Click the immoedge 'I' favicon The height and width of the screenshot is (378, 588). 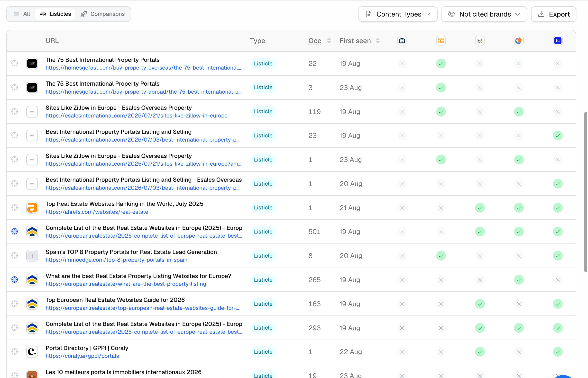[x=32, y=255]
